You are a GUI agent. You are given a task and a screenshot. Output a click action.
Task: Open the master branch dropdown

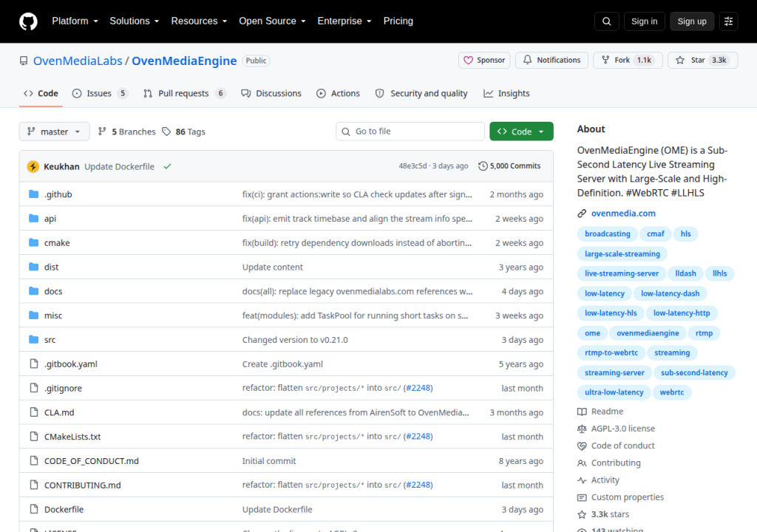click(x=54, y=132)
